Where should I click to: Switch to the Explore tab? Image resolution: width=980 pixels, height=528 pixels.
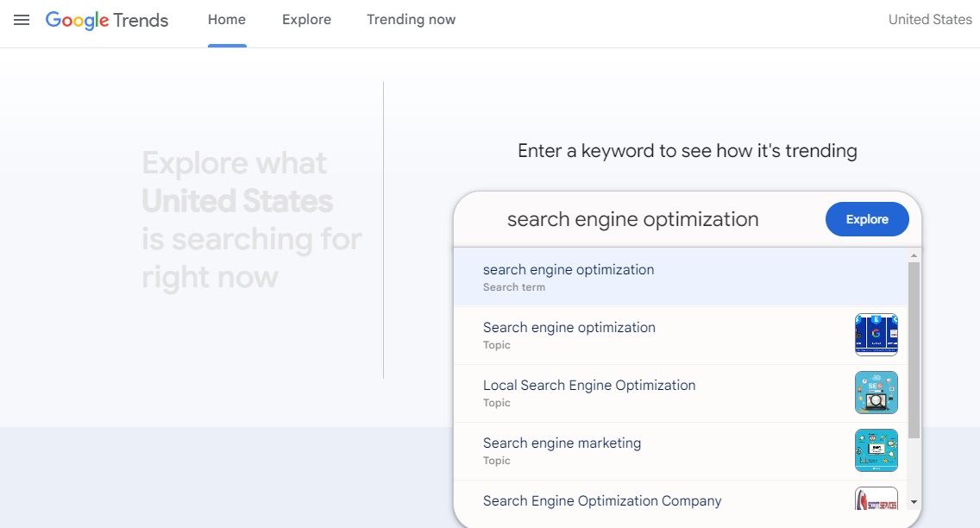click(x=306, y=20)
